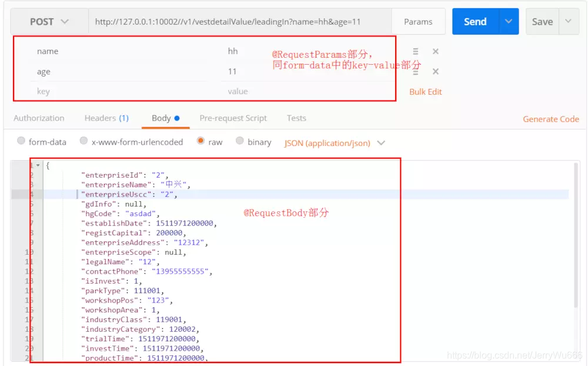Click the "hgCode": "asdad" line

point(121,214)
